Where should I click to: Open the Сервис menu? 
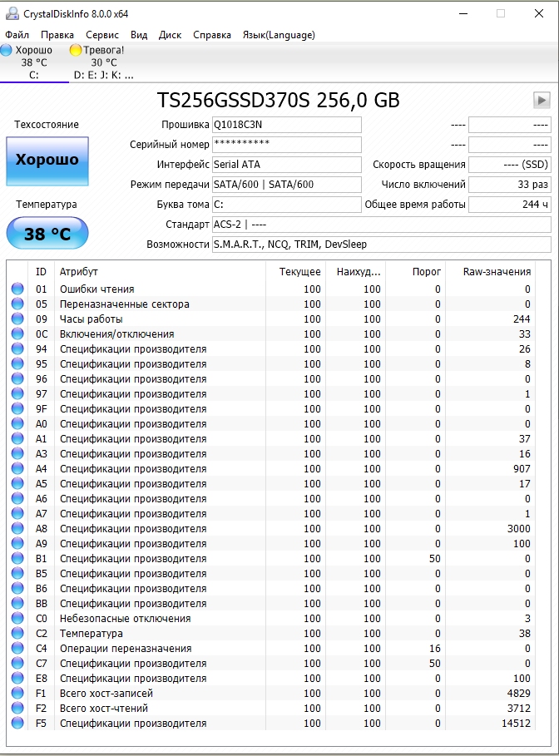tap(102, 35)
